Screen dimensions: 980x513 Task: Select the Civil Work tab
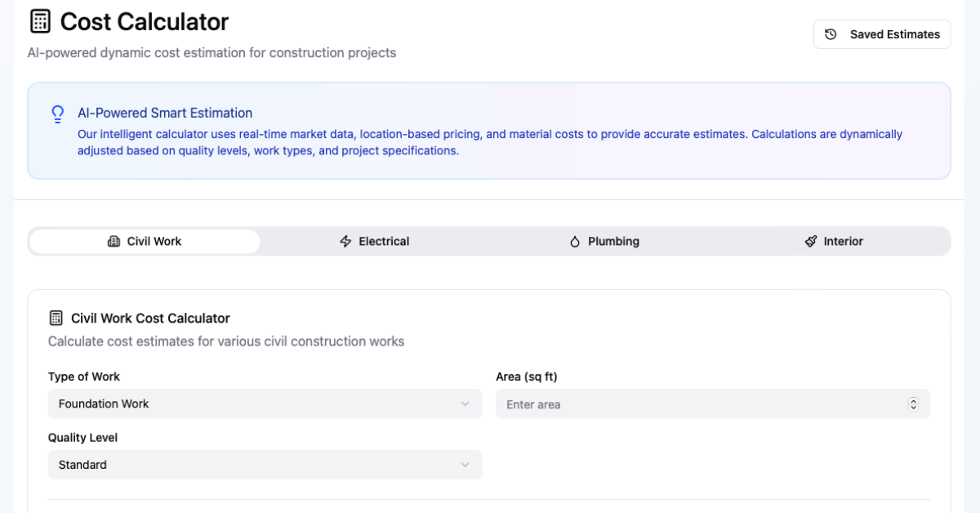[144, 241]
